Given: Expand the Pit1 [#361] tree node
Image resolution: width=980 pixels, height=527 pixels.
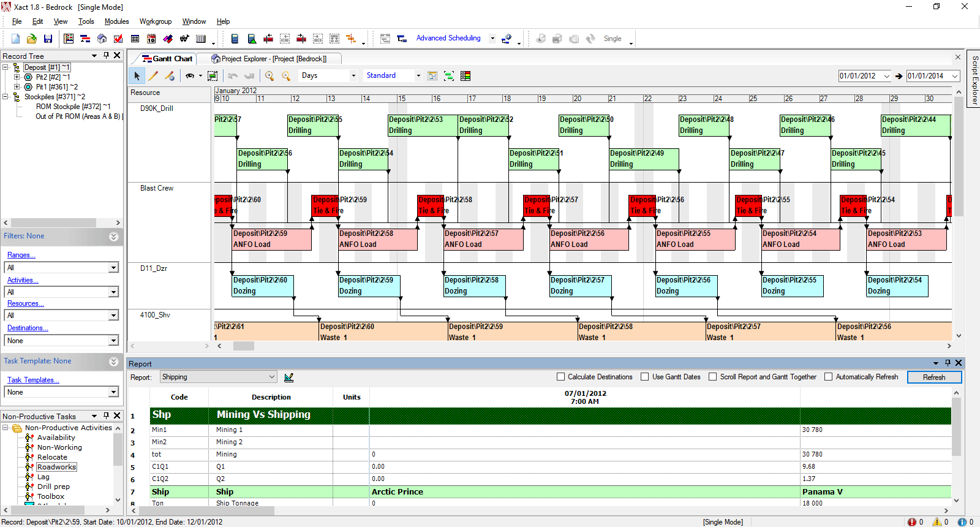Looking at the screenshot, I should pos(17,87).
